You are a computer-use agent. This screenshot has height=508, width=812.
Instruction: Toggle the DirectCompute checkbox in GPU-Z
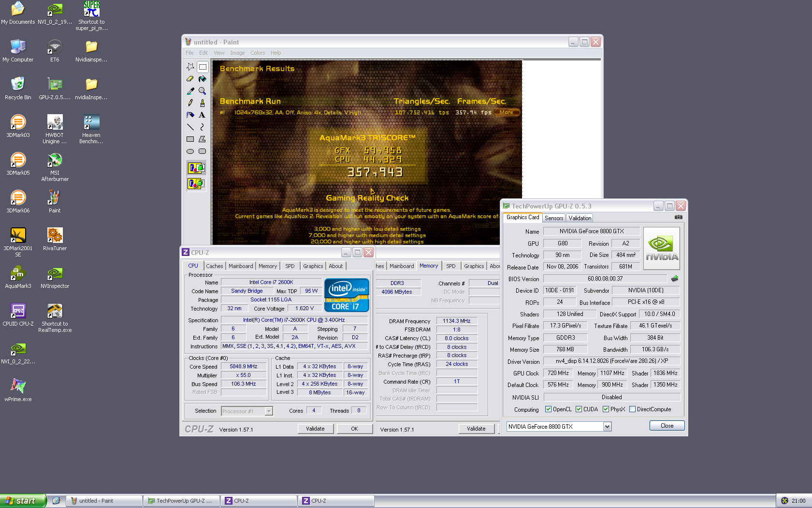pos(632,409)
